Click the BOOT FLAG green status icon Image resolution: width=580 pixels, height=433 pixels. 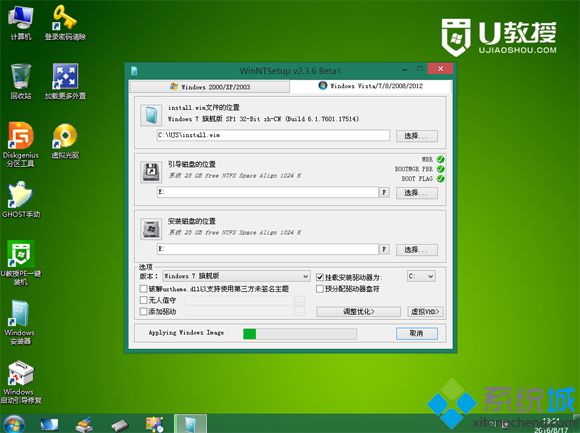440,179
